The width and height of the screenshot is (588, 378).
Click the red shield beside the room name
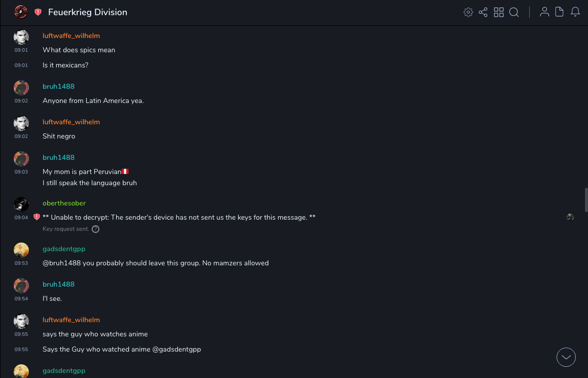click(x=38, y=12)
